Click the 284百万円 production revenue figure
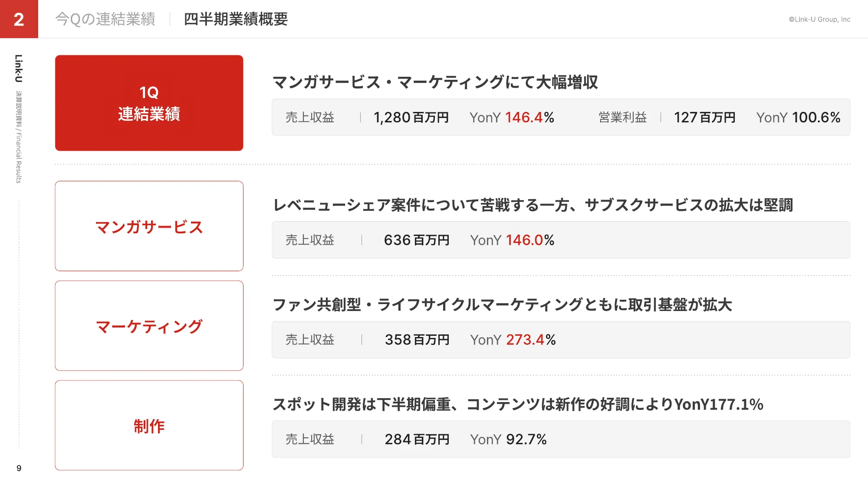Screen dimensions: 868x488 point(417,439)
